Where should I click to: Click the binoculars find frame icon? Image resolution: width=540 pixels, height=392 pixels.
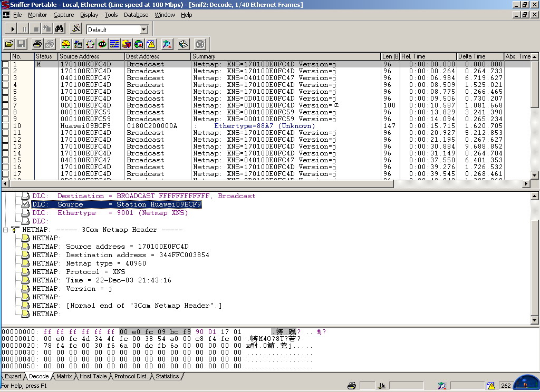(60, 29)
